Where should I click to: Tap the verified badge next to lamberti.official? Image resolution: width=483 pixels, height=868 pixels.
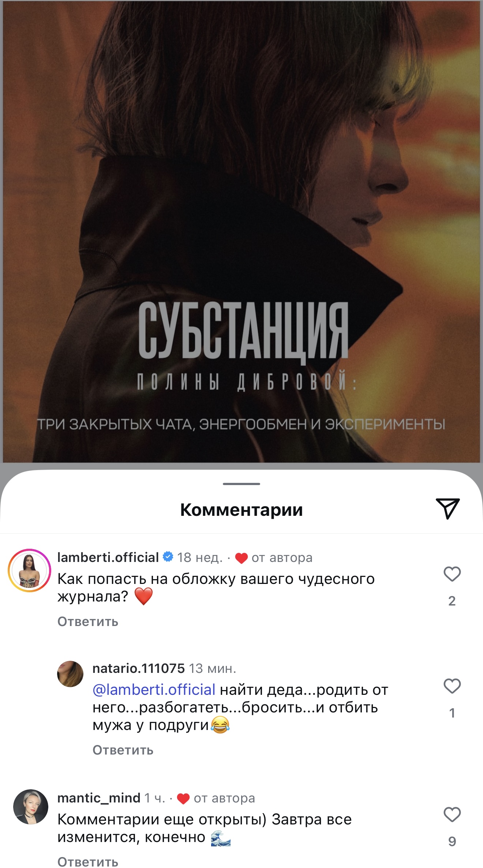[x=168, y=557]
